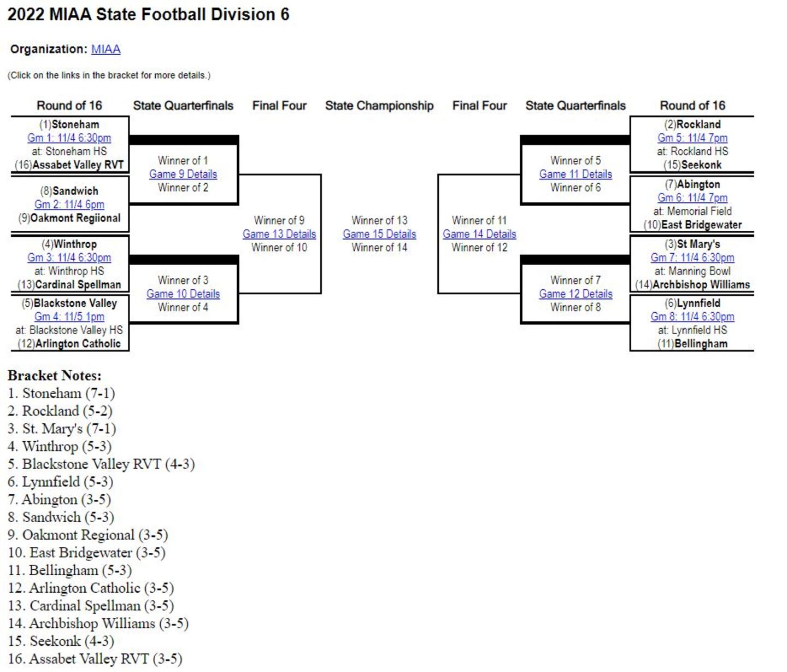The height and width of the screenshot is (672, 787).
Task: Open Gm 3: 11/4 6:30pm Winthrop game
Action: [x=69, y=258]
